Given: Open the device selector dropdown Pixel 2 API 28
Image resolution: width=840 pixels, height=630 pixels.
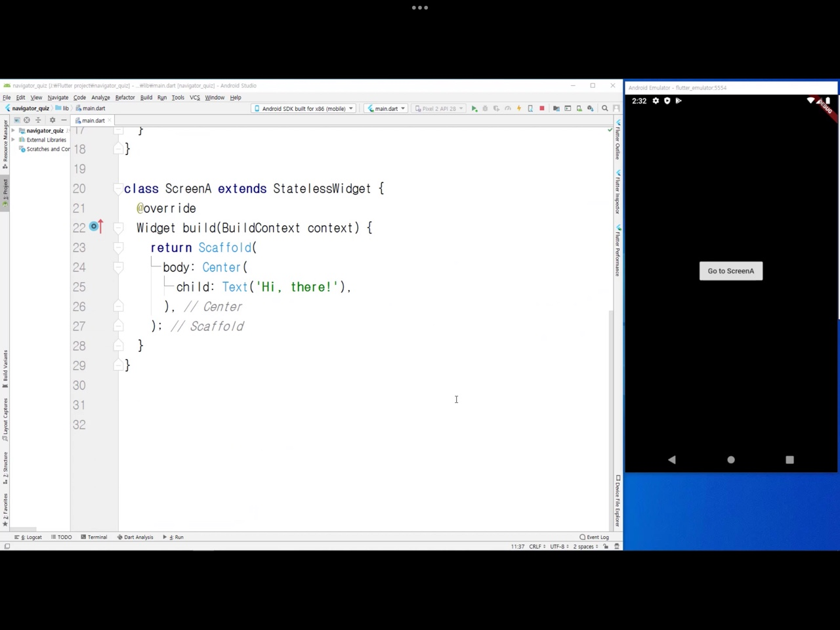Looking at the screenshot, I should [438, 108].
